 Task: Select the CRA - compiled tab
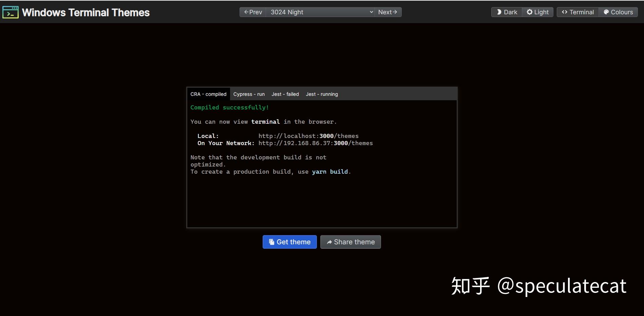click(x=208, y=94)
